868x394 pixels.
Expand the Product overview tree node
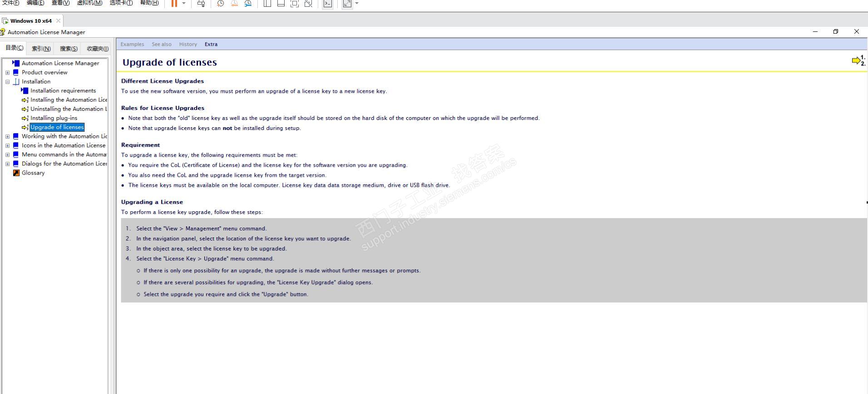(x=7, y=73)
